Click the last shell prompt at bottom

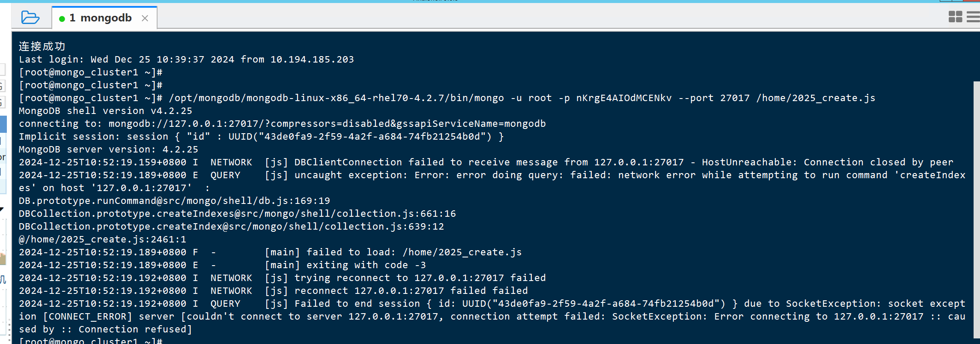90,341
